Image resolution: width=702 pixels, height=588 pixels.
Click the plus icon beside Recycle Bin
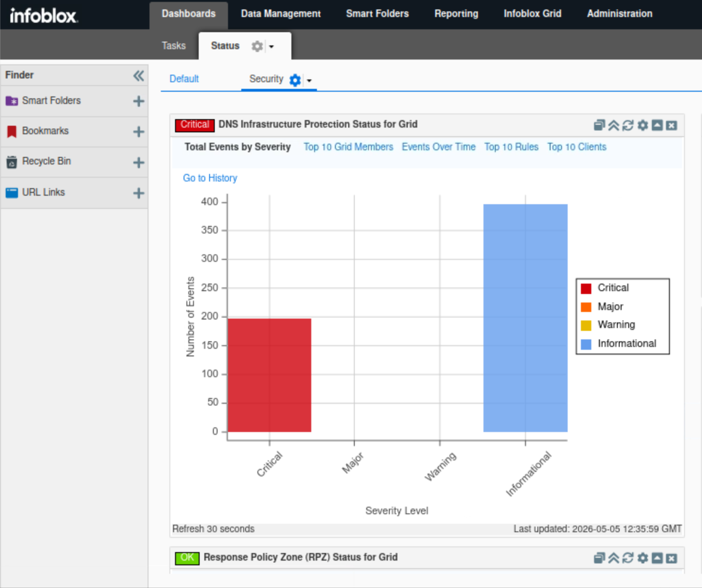click(139, 163)
